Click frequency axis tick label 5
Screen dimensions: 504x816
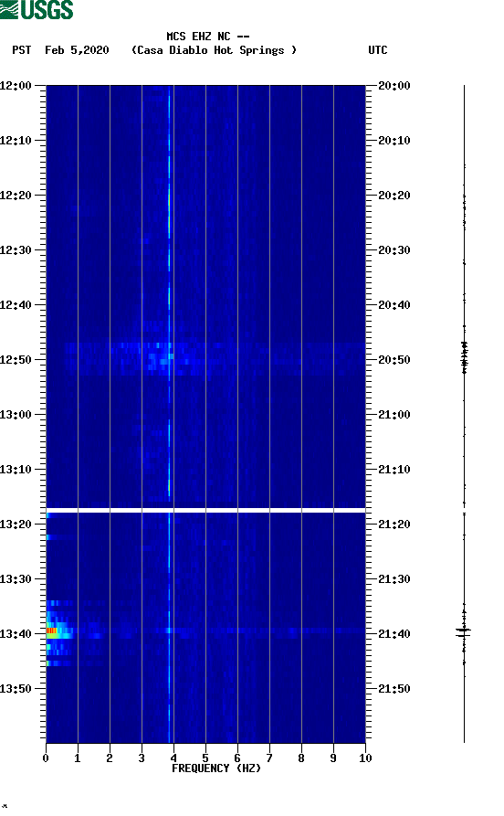pos(205,758)
